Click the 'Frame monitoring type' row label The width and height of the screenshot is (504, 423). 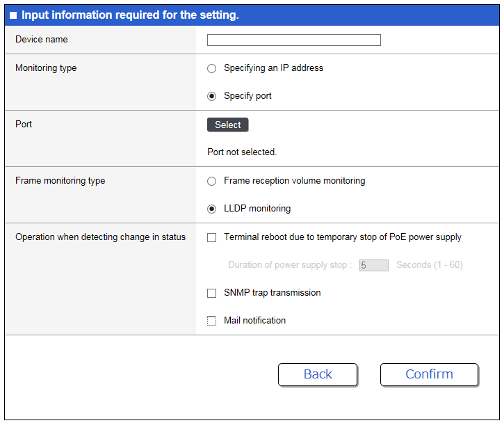60,181
